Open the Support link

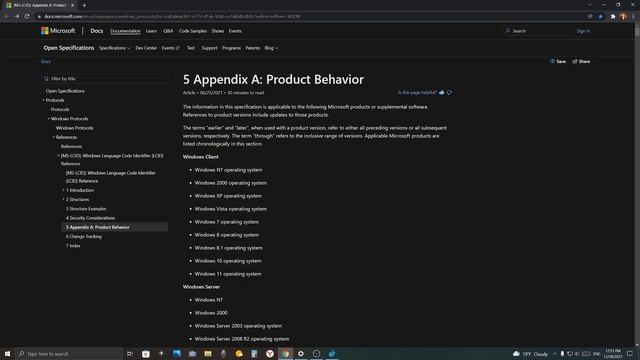point(209,48)
